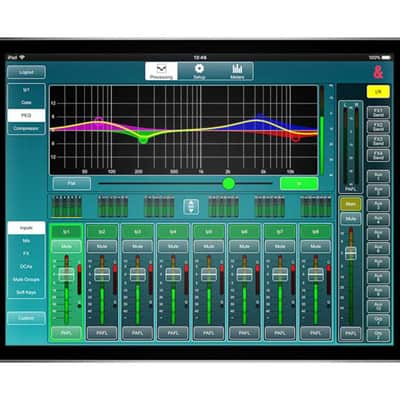Viewport: 400px width, 400px height.
Task: Select the Ip5 channel name strip
Action: [209, 232]
